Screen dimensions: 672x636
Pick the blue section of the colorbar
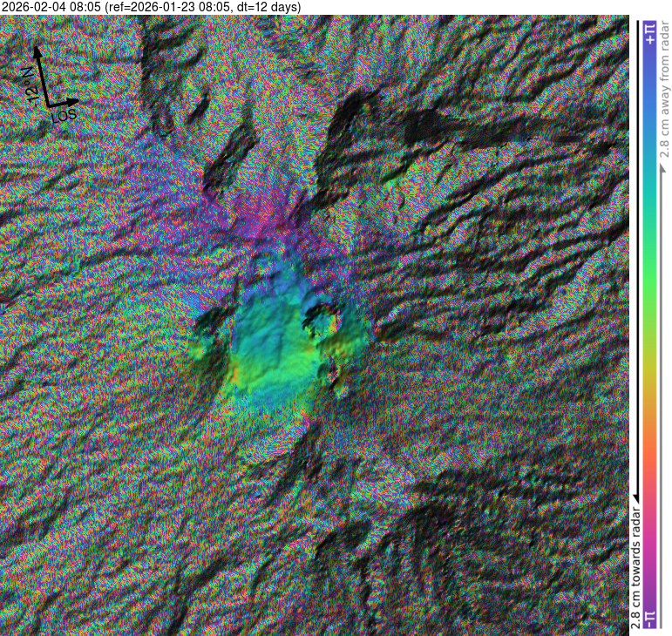coord(649,113)
